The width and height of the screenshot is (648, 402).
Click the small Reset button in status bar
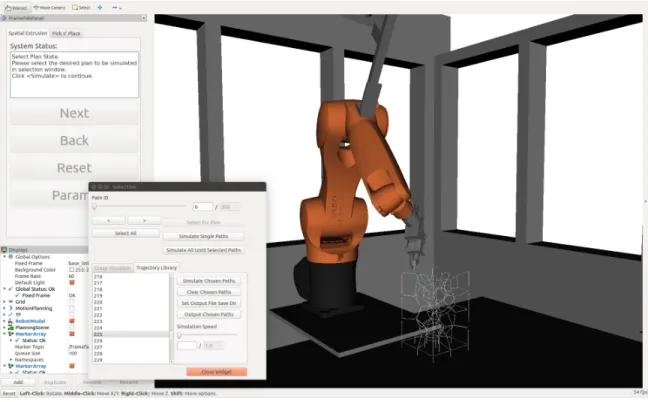point(9,394)
